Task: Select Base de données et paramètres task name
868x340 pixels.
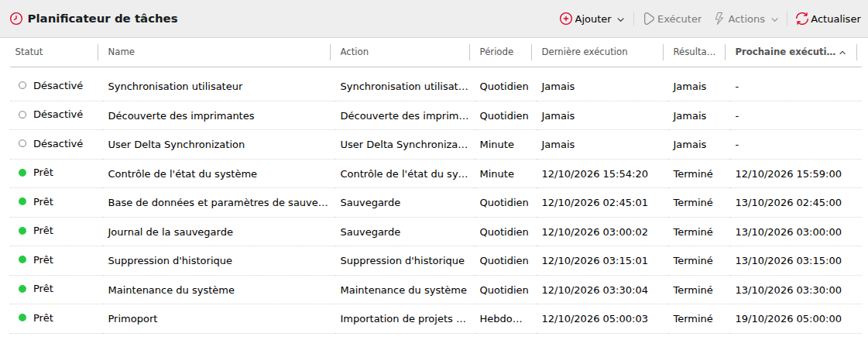Action: coord(218,203)
